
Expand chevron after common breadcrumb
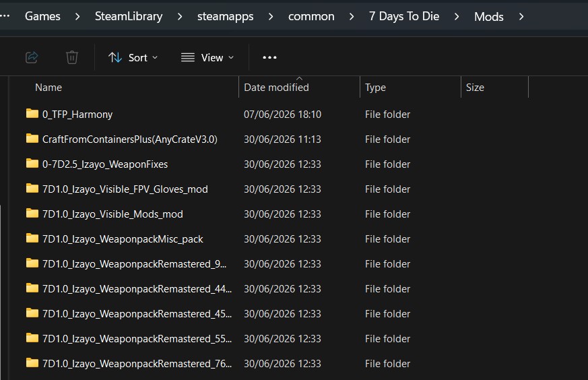(352, 16)
